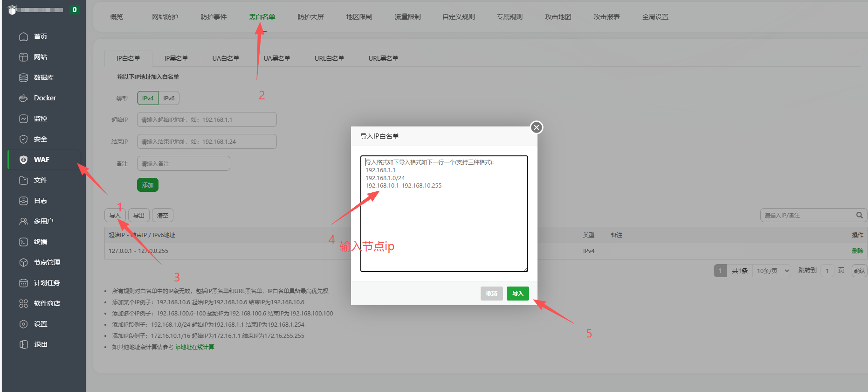Switch to 地区限制 tab
Image resolution: width=868 pixels, height=392 pixels.
pyautogui.click(x=359, y=17)
